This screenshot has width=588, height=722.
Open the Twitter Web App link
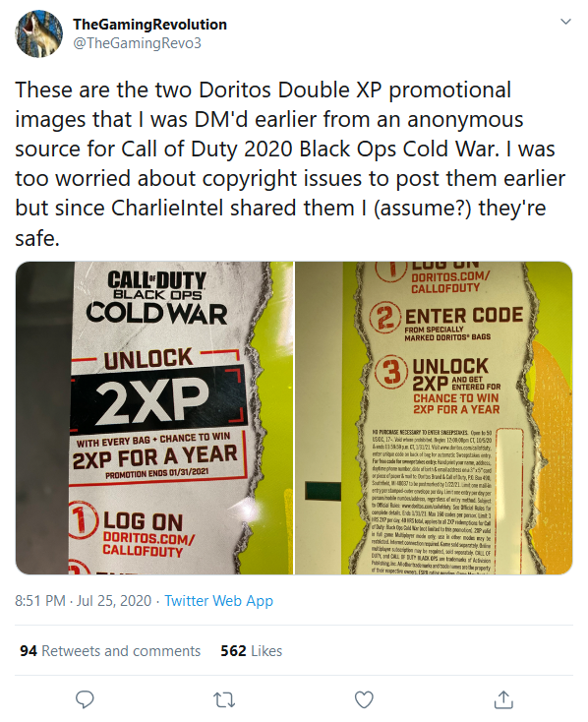tap(218, 600)
